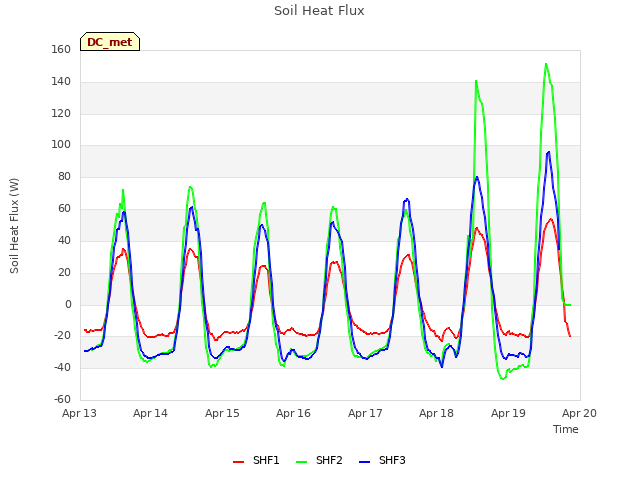Click the 80 y-axis tick label
The height and width of the screenshot is (480, 640).
64,176
